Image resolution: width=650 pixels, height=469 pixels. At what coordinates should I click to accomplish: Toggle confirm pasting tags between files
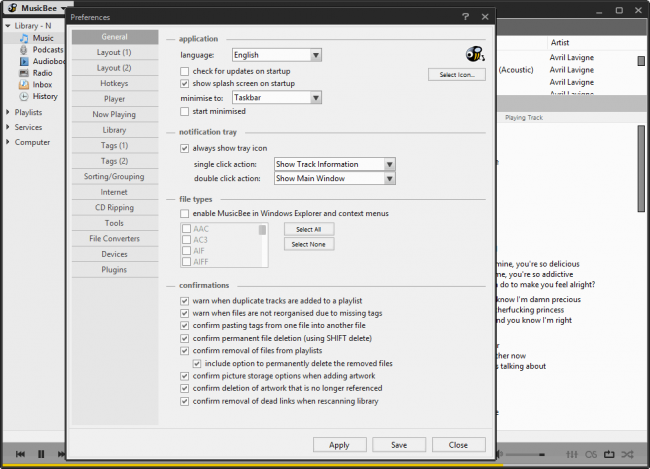point(184,326)
